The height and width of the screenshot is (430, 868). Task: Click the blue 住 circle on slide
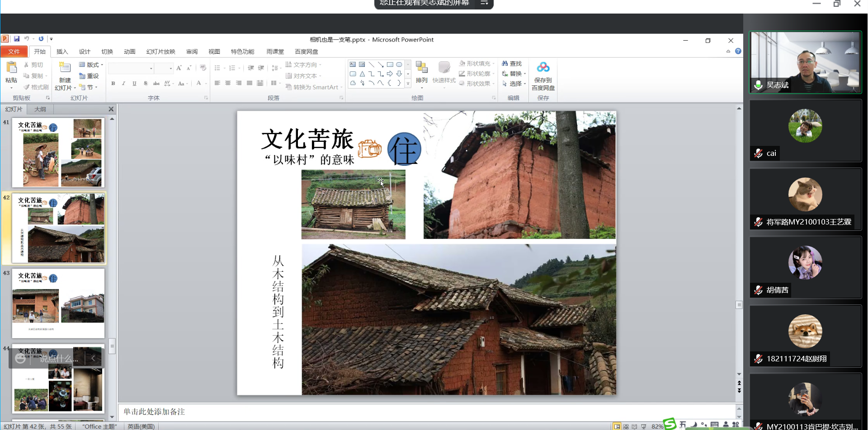[404, 150]
